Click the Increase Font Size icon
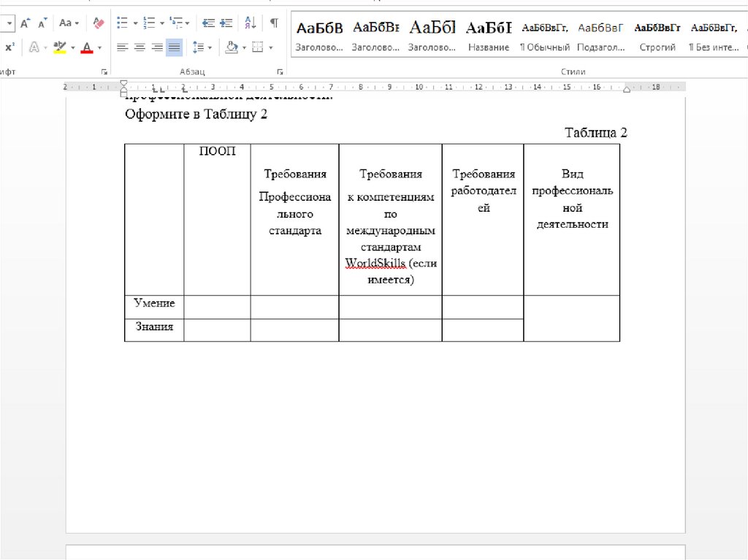This screenshot has width=748, height=560. click(25, 23)
